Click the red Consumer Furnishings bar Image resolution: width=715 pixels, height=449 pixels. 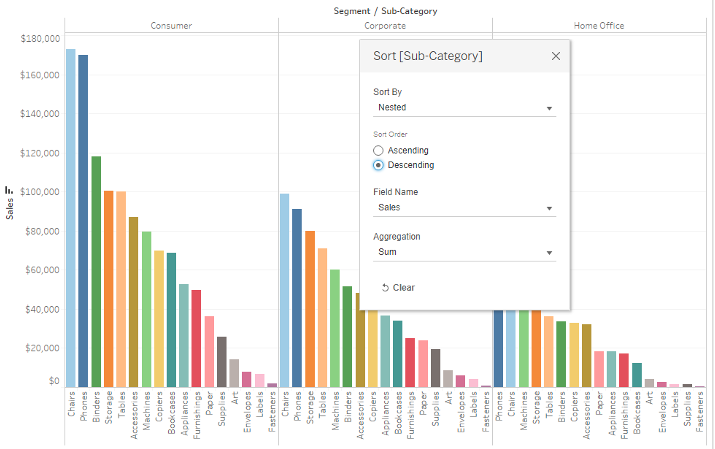coord(196,339)
